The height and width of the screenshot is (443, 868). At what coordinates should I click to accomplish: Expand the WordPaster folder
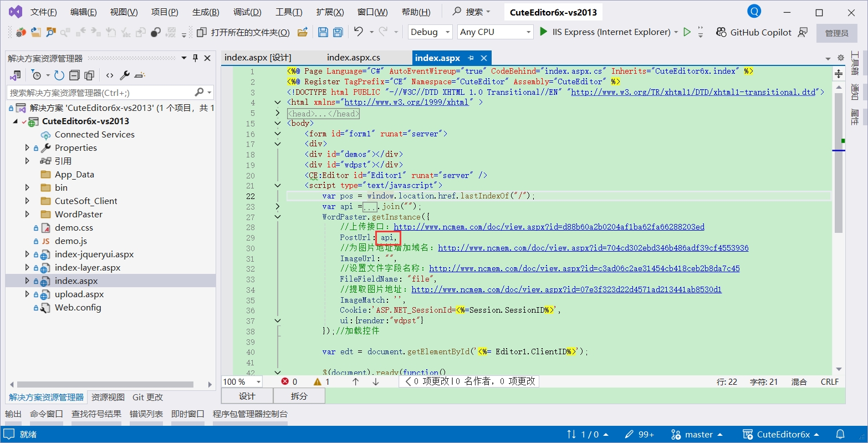27,214
